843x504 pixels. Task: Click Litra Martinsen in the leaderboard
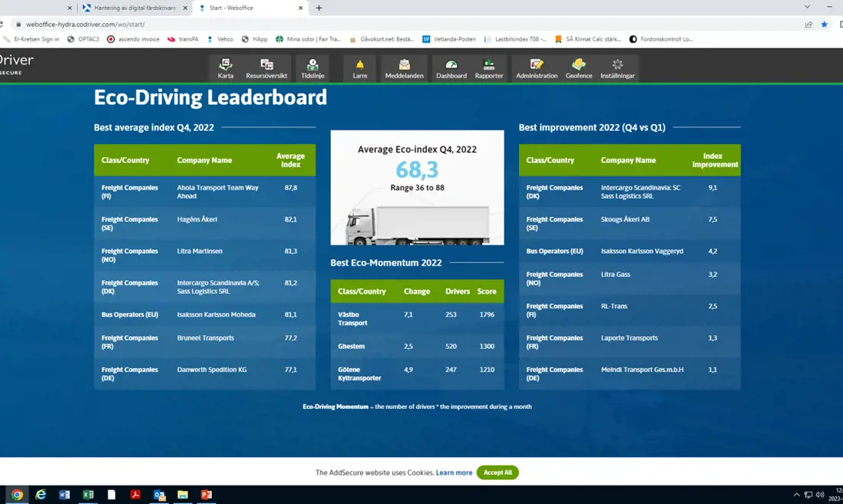[200, 251]
